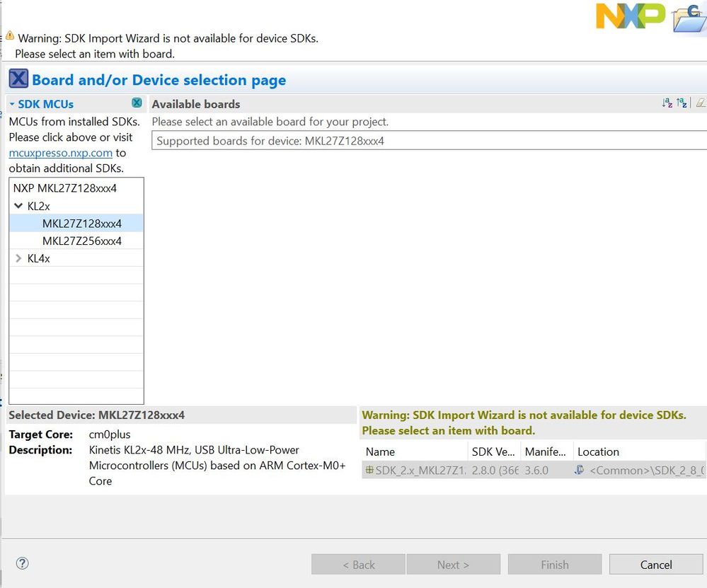Select MKL27Z128xxx4 under KL2x
Viewport: 707px width, 588px height.
click(76, 223)
